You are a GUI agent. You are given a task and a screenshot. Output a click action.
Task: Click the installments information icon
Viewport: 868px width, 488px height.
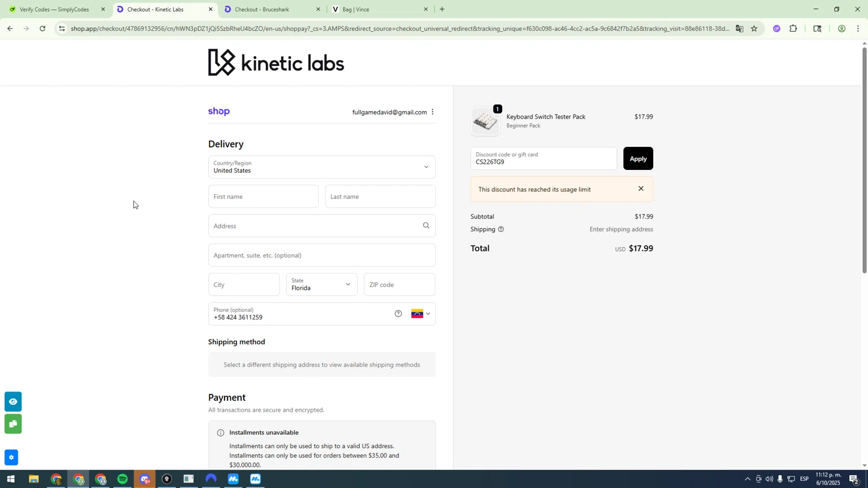220,432
